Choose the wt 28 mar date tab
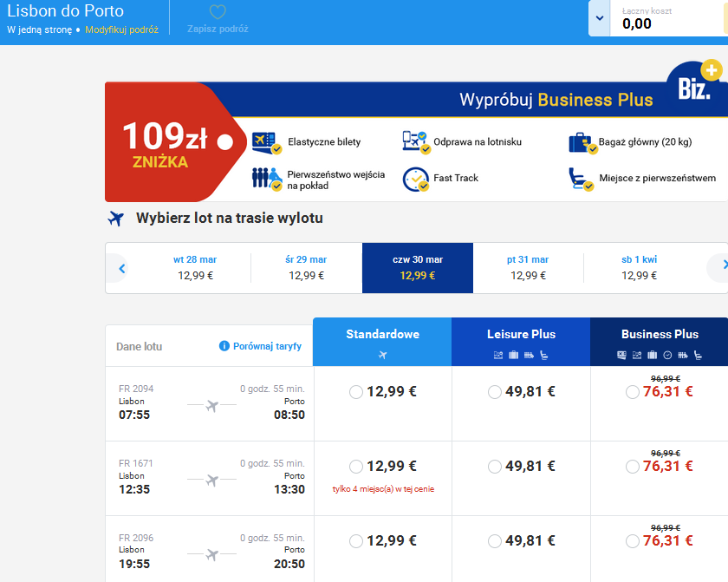This screenshot has width=728, height=582. coord(195,267)
